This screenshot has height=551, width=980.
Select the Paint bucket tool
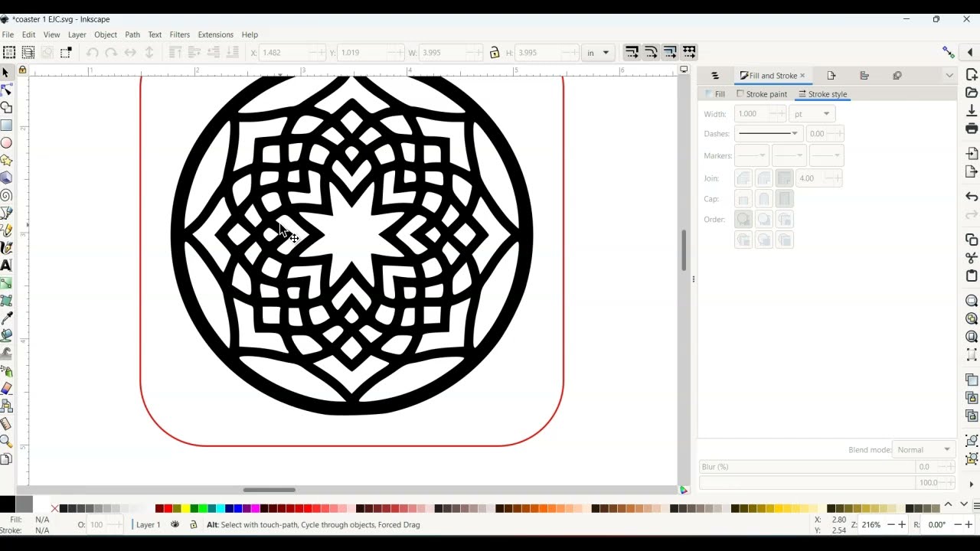tap(6, 335)
